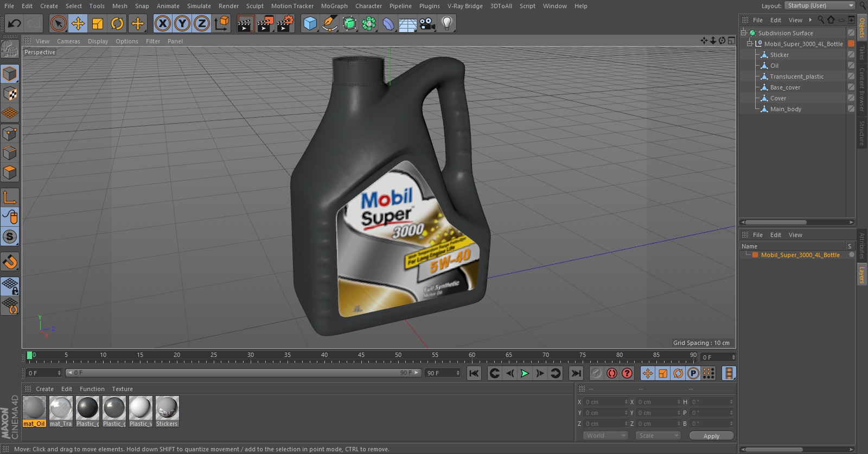Play the animation forward
868x454 pixels.
pos(525,373)
